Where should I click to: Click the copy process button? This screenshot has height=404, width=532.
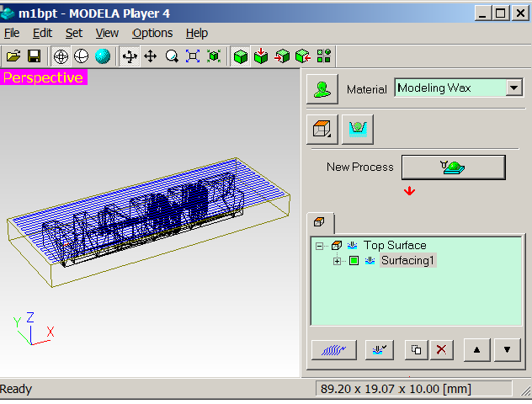point(417,350)
